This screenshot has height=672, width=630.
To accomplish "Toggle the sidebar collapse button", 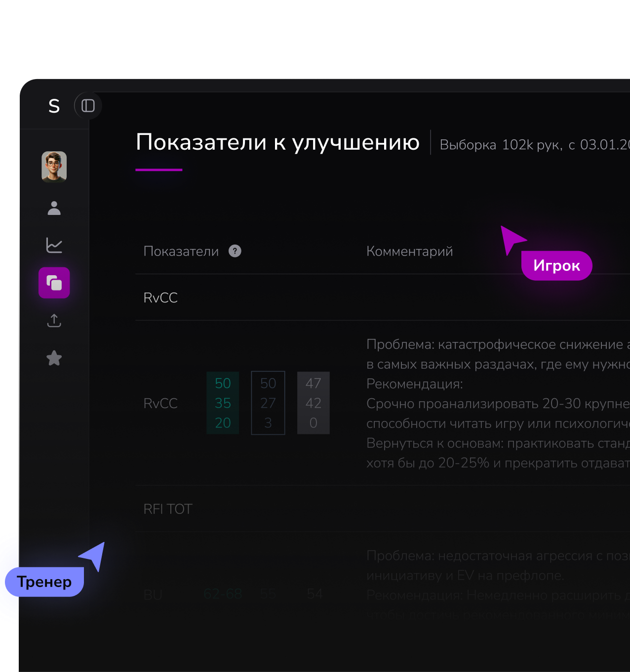I will tap(88, 106).
